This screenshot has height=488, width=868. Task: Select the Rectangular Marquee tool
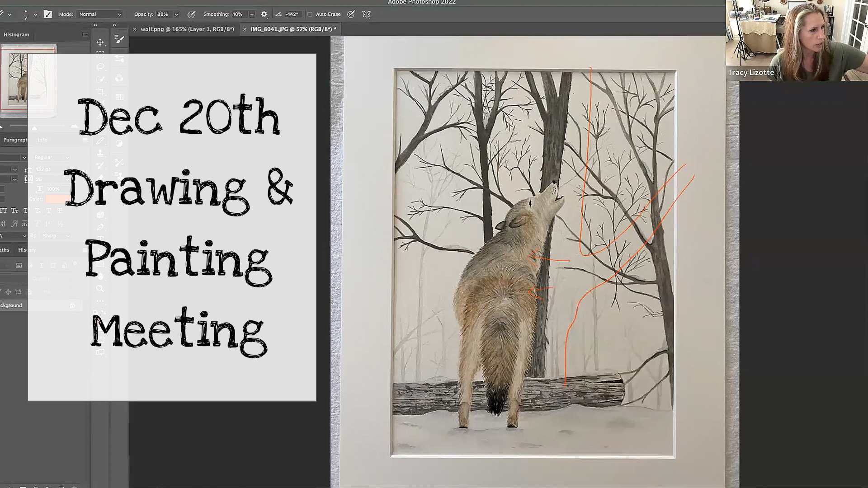100,54
